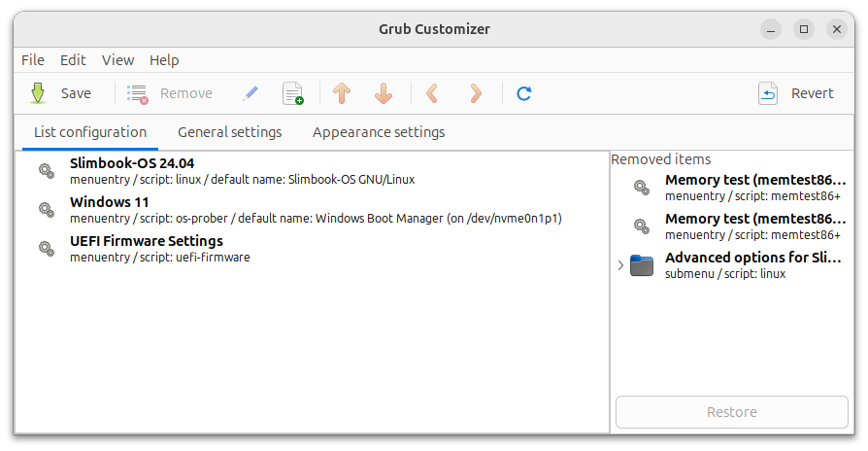Click the Restore button

point(732,412)
